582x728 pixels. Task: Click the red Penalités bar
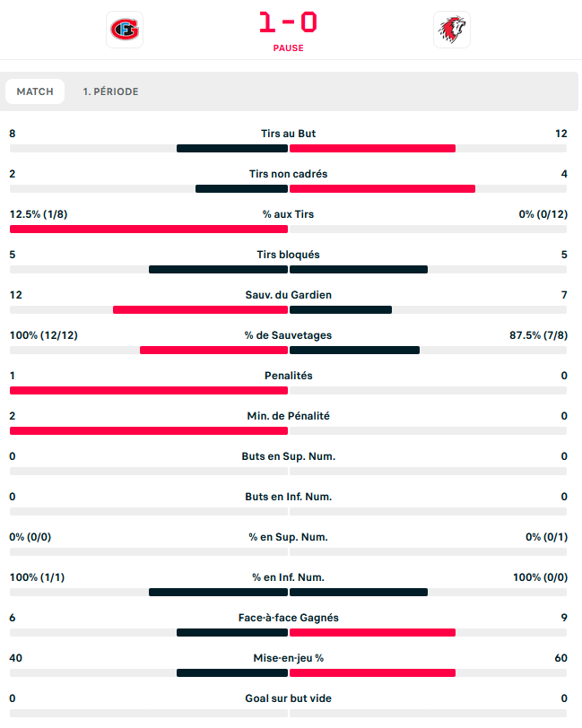tap(148, 390)
